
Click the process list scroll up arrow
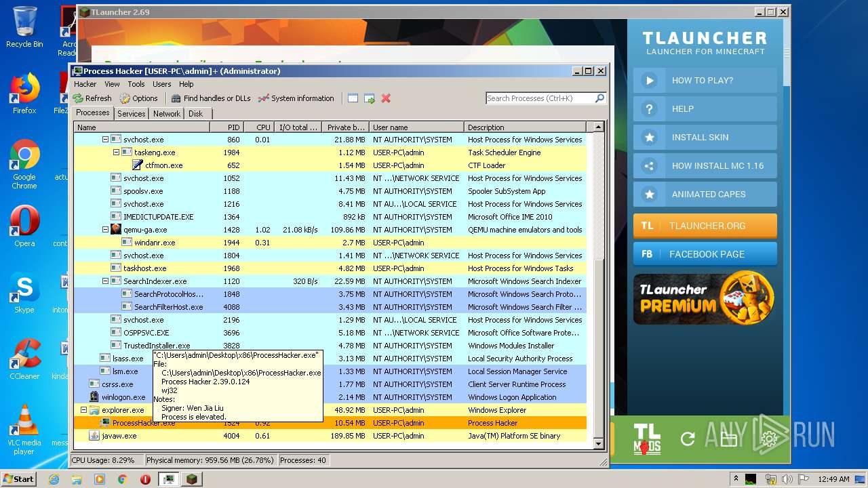coord(598,127)
